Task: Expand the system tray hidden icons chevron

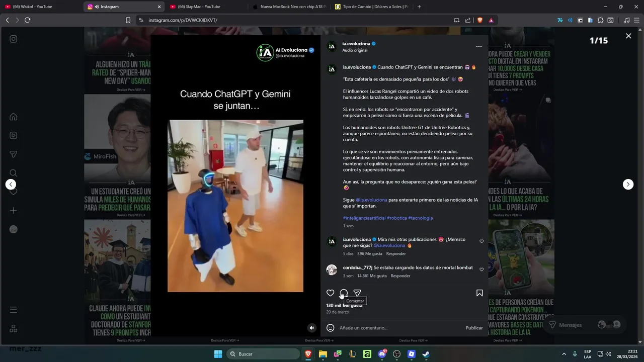Action: click(564, 354)
